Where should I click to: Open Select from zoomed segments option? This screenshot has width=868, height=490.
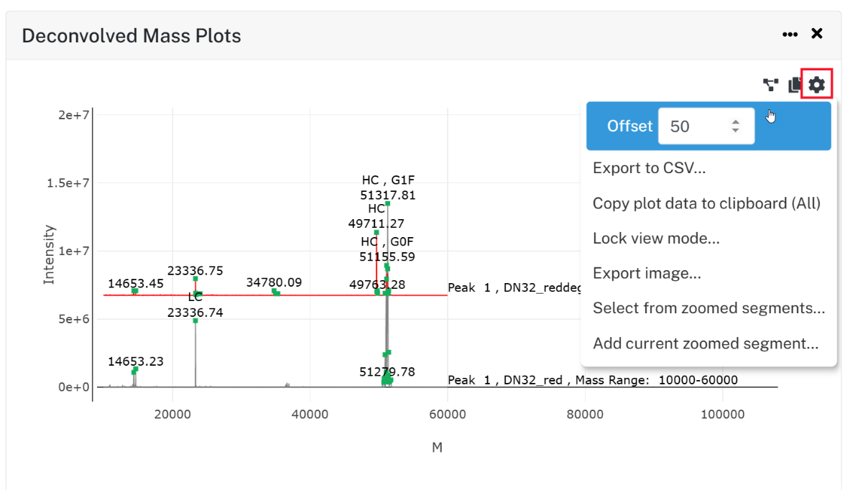click(x=708, y=308)
